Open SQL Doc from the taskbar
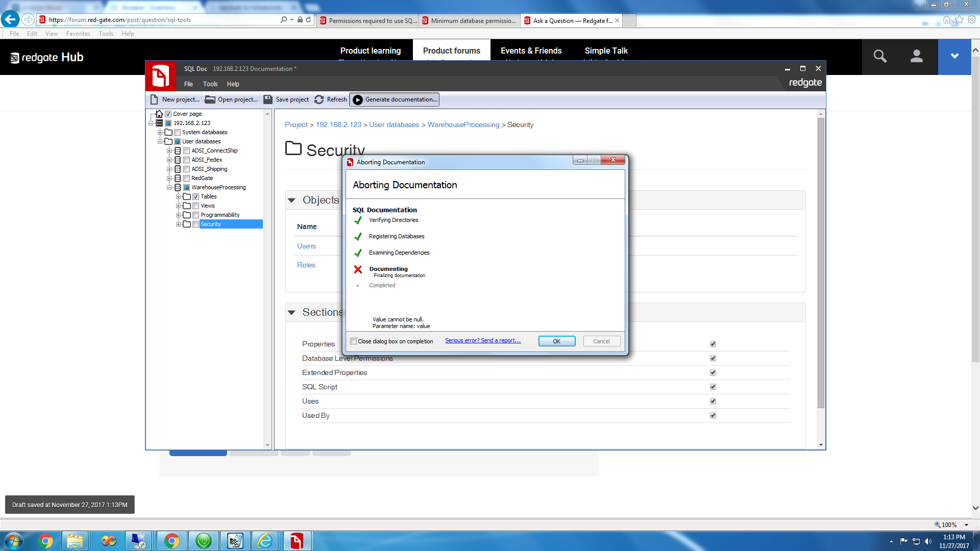This screenshot has height=551, width=980. point(297,541)
